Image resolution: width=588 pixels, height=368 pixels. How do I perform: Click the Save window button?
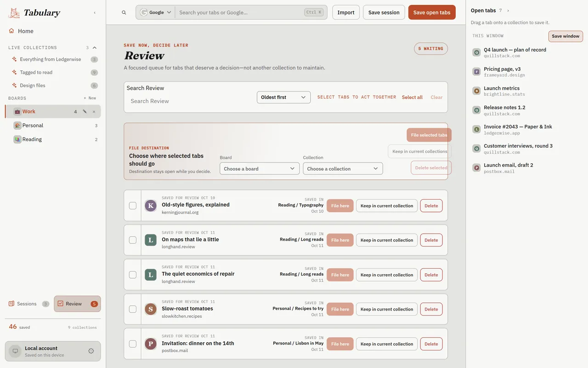pyautogui.click(x=565, y=36)
